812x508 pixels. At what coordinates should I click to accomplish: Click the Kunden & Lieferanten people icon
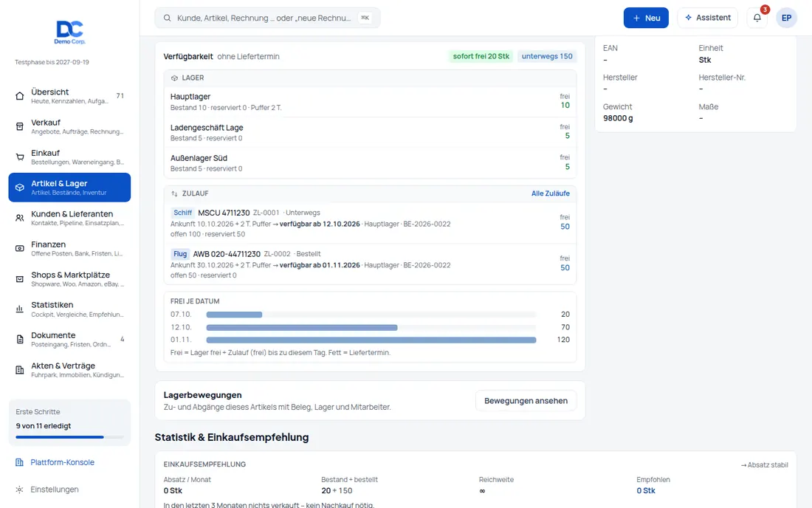[20, 218]
